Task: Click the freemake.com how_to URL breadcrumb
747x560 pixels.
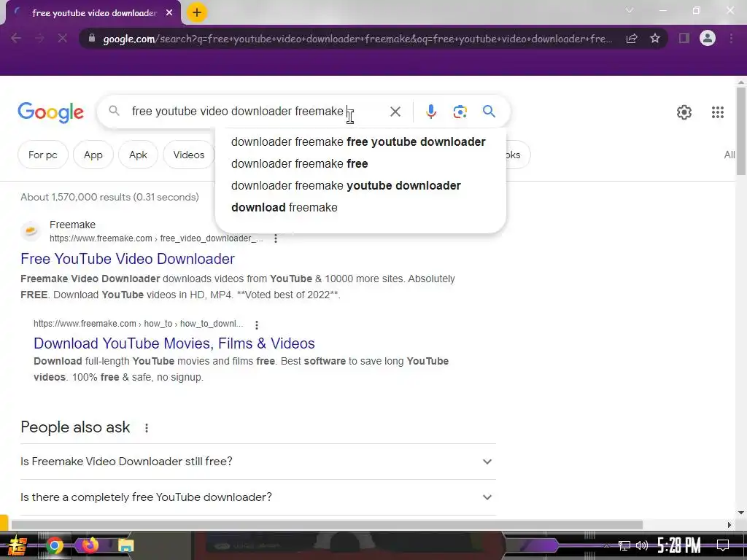Action: tap(138, 324)
